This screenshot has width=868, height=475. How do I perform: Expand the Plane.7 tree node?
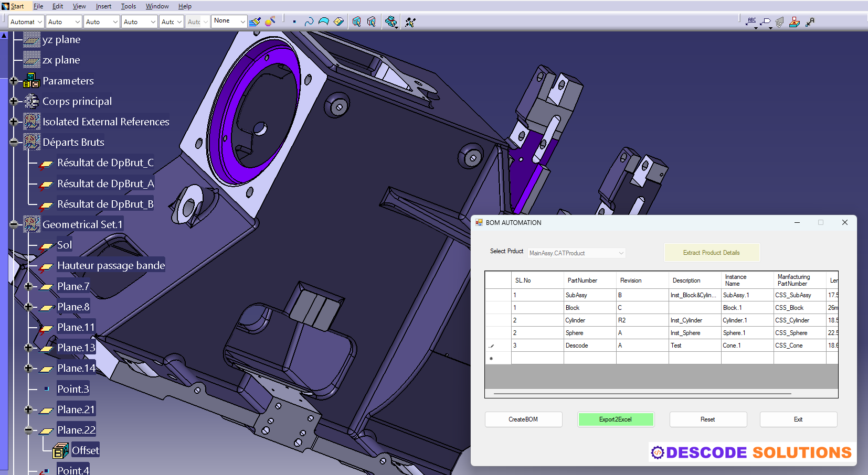(x=28, y=286)
